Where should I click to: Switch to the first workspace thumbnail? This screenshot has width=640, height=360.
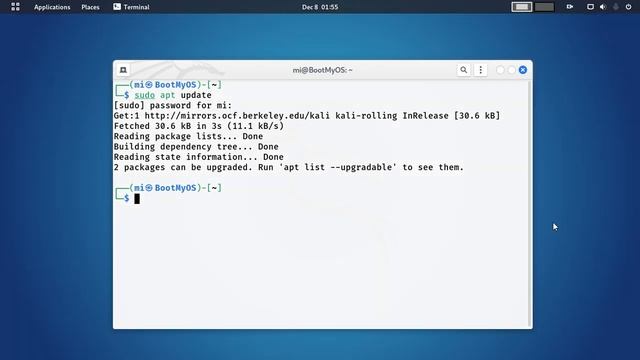coord(522,7)
